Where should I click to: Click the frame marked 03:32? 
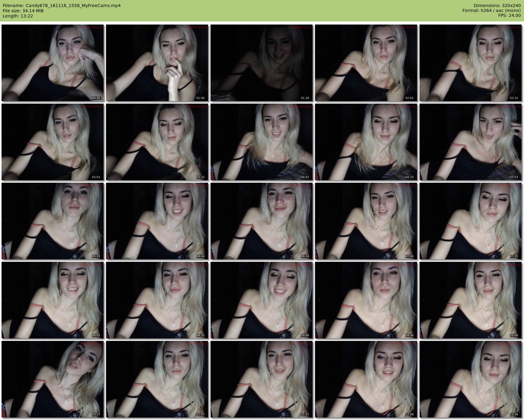[x=157, y=142]
